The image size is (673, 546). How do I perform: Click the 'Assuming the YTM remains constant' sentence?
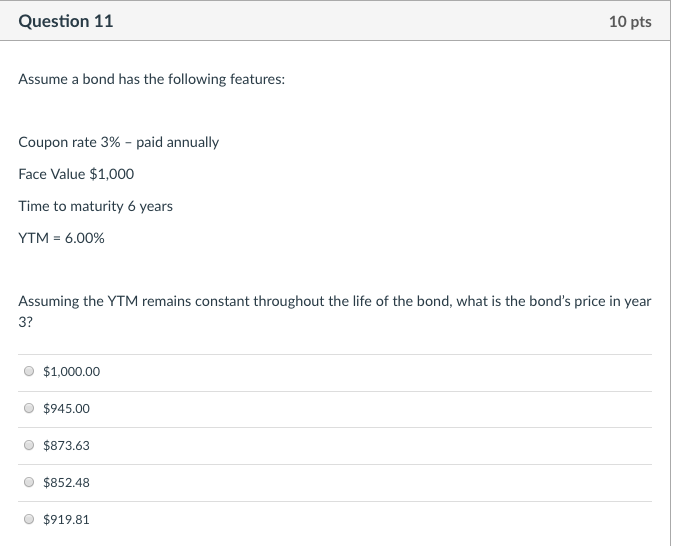[x=334, y=301]
